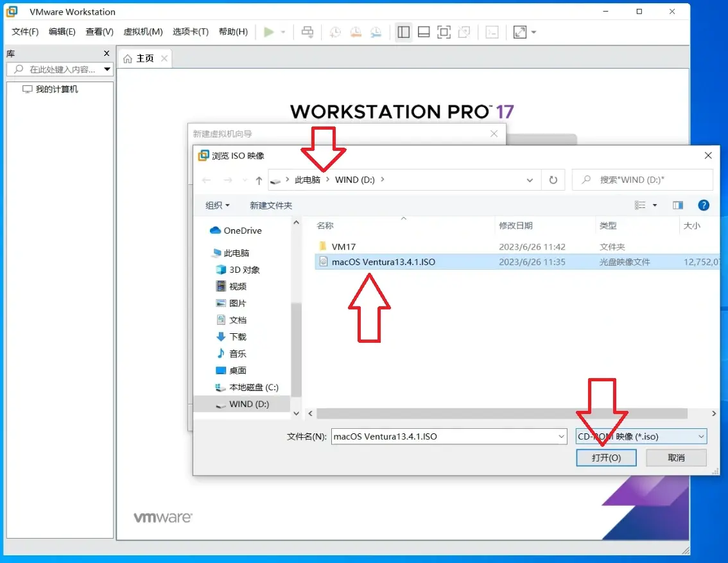
Task: Open the stretch display dropdown arrow
Action: 533,32
